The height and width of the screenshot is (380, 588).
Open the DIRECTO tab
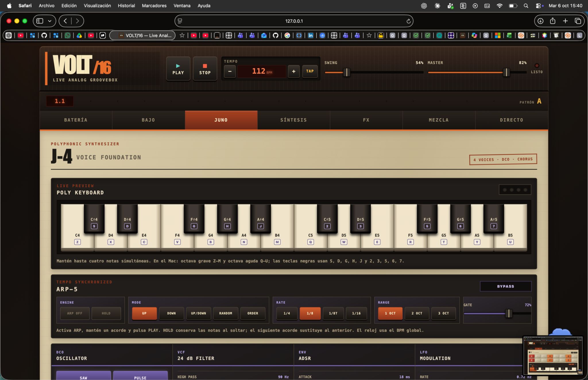[x=511, y=120]
